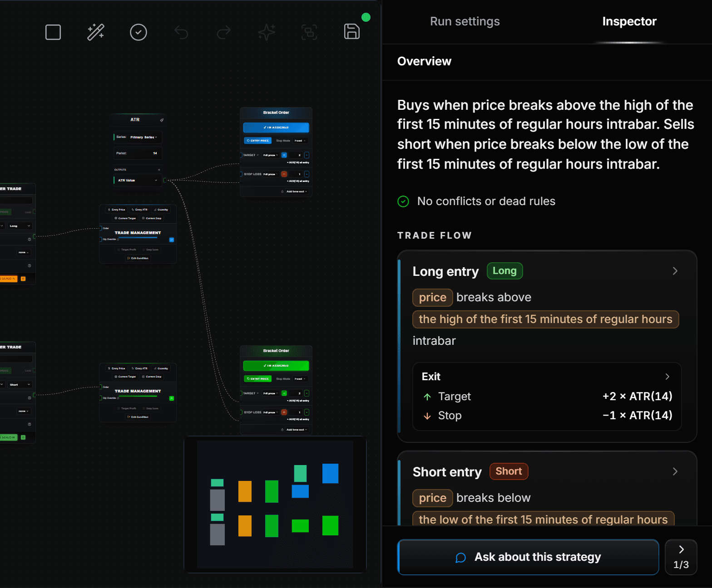Click the redo arrow icon
Image resolution: width=712 pixels, height=588 pixels.
pyautogui.click(x=224, y=32)
